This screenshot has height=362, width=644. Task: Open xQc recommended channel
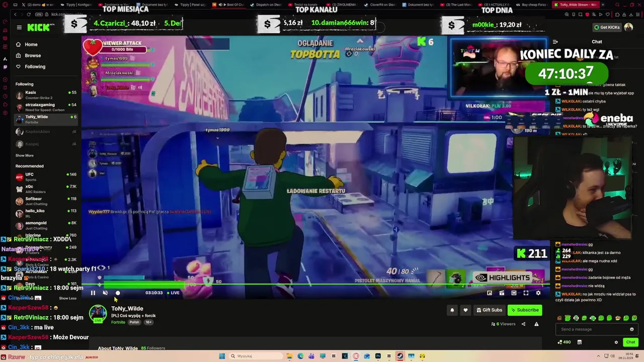46,189
